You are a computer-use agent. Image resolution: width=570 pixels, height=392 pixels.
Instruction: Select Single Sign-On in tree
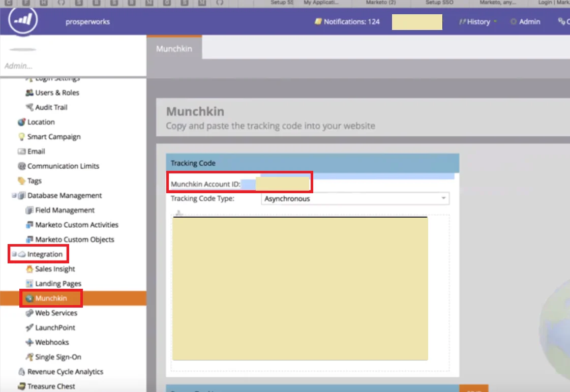pyautogui.click(x=58, y=357)
